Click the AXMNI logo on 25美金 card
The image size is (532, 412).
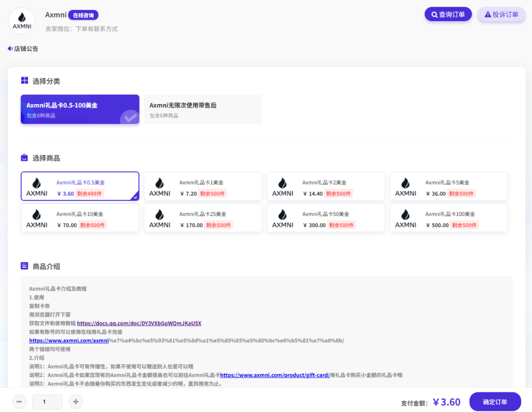click(160, 219)
